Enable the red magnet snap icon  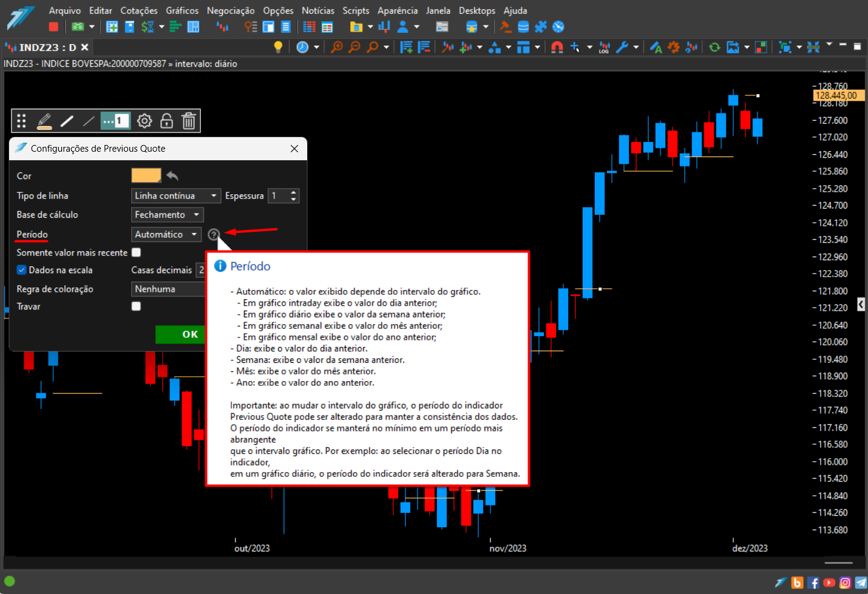557,47
